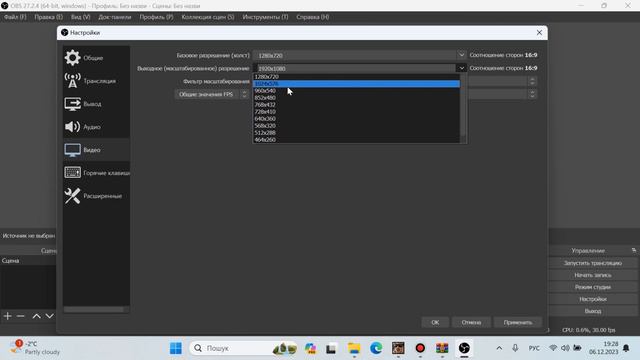Click Режим студии in the main window
640x360 pixels.
click(593, 287)
